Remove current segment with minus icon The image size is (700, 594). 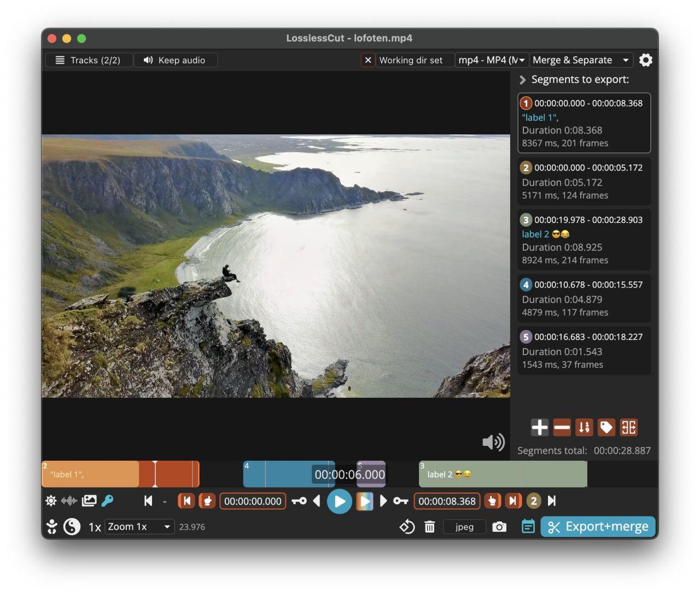[x=562, y=427]
